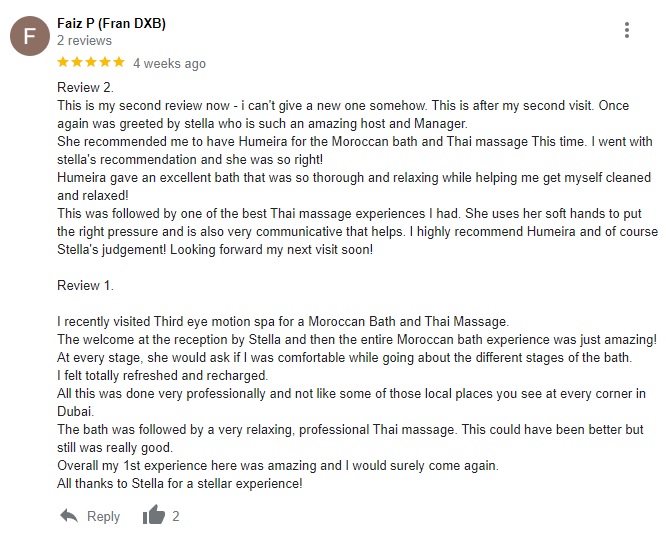Like the review with the thumbs-up icon
The image size is (666, 542).
(153, 516)
